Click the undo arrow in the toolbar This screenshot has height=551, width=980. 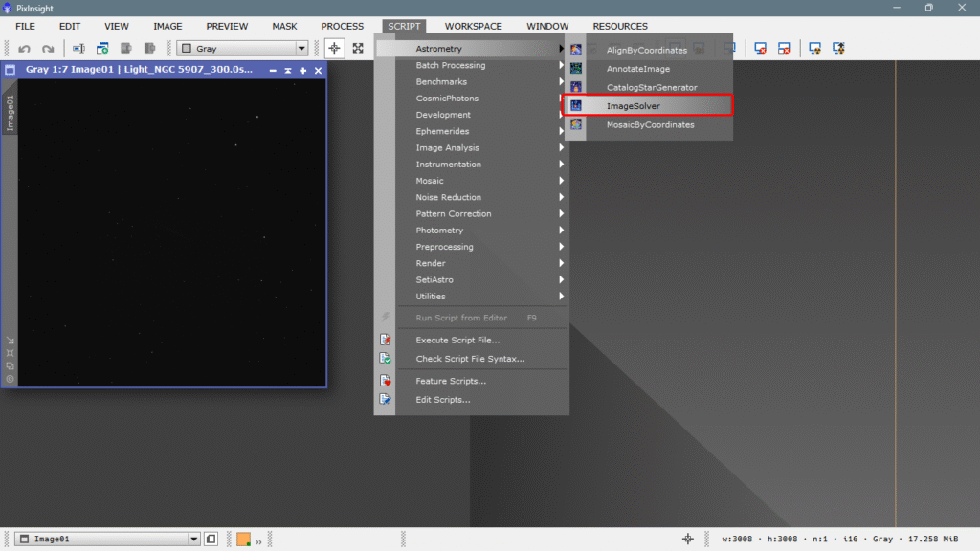click(x=24, y=48)
